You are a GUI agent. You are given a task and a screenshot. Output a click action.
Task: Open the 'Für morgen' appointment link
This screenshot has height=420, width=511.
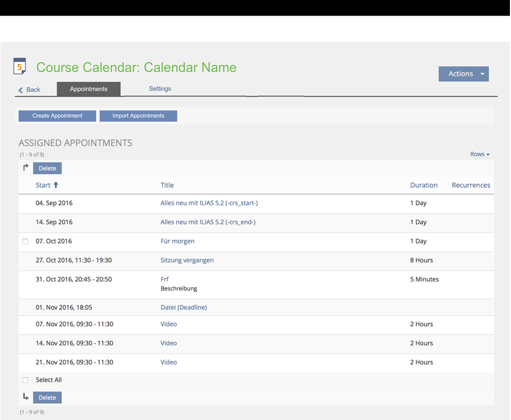point(178,241)
